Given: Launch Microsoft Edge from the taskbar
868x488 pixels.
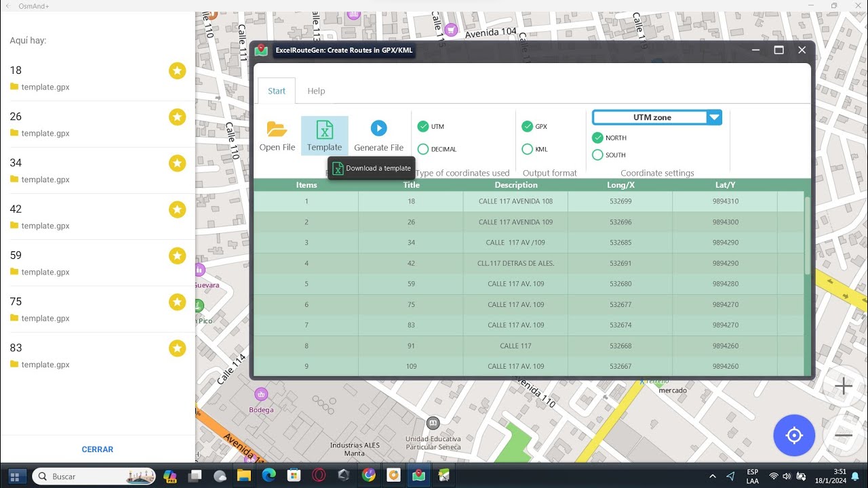Looking at the screenshot, I should click(269, 476).
